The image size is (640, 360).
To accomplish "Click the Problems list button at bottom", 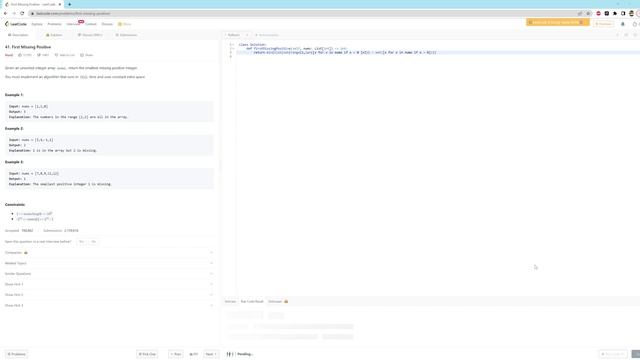I will pyautogui.click(x=16, y=354).
